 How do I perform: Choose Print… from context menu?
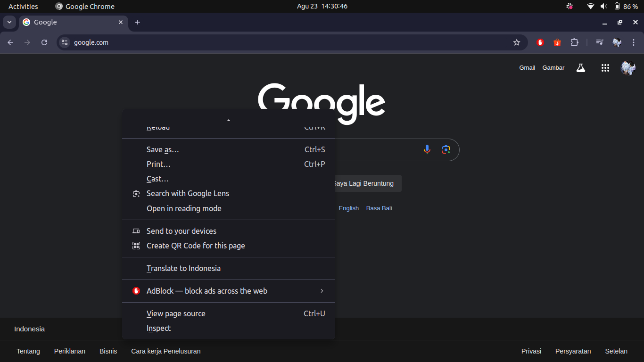coord(229,164)
